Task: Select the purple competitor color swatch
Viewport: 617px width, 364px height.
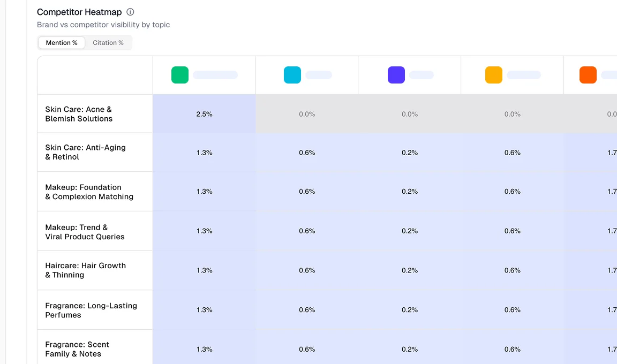Action: [396, 75]
